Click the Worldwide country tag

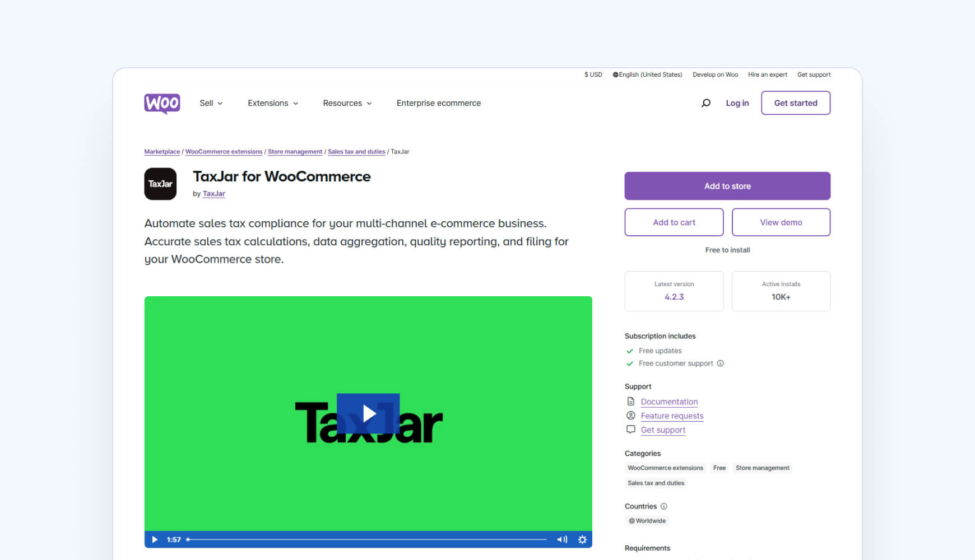(x=647, y=521)
